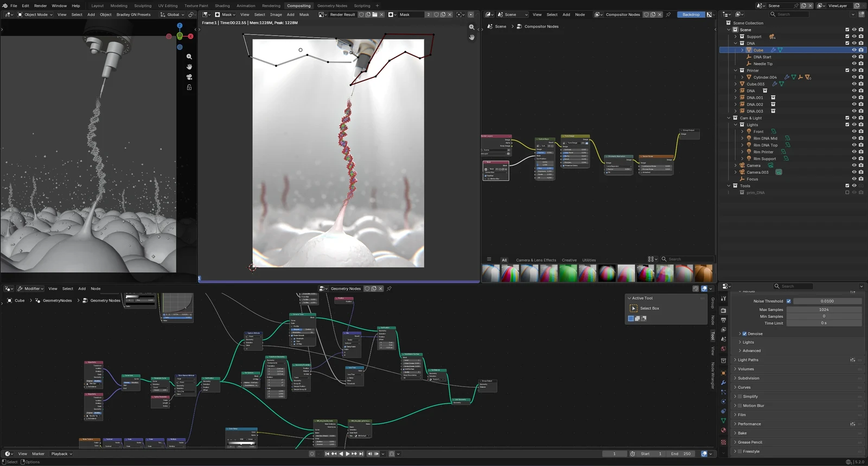Open the Output properties tab with printer icon

(723, 320)
